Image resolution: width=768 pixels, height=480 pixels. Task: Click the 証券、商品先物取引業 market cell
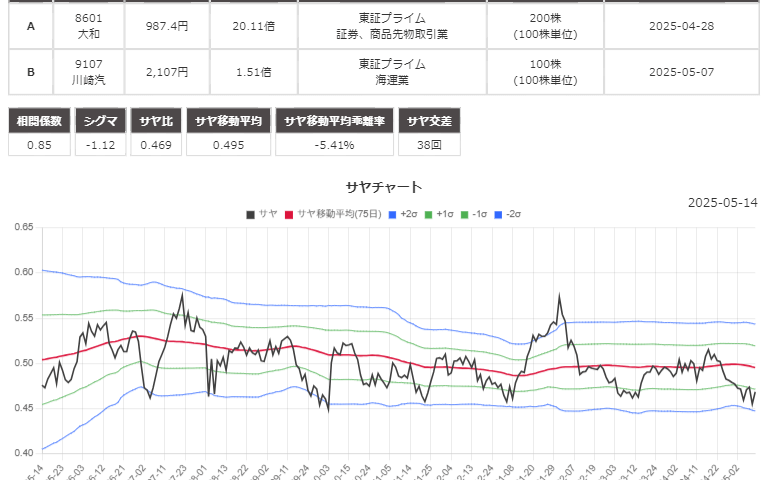pos(392,26)
